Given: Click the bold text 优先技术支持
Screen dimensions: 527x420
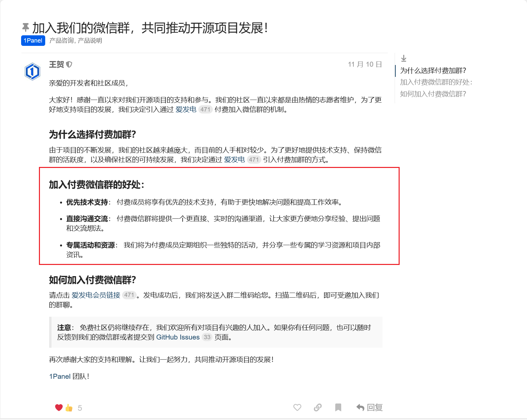Looking at the screenshot, I should [87, 202].
